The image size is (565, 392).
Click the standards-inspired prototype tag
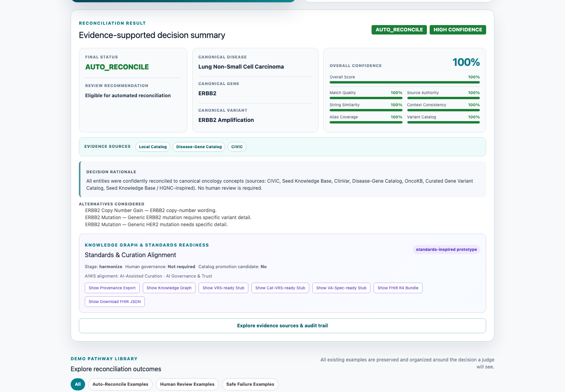point(447,249)
